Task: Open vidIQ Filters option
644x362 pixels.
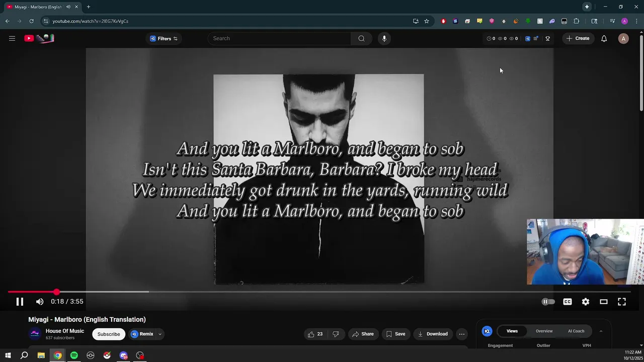Action: coord(164,39)
